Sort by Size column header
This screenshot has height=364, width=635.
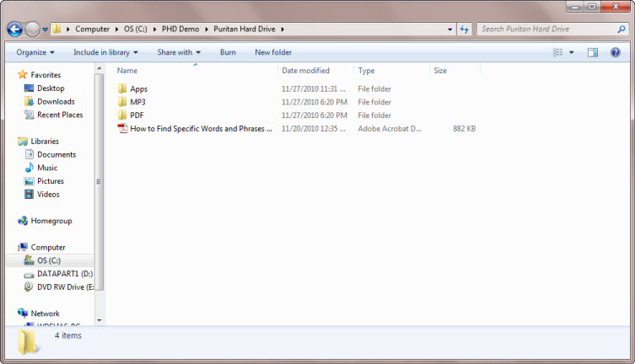click(x=440, y=71)
